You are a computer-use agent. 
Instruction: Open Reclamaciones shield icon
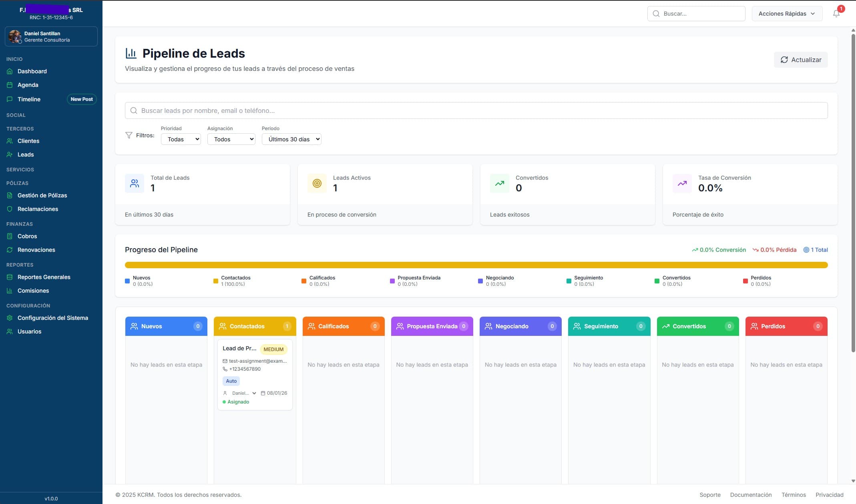coord(10,209)
